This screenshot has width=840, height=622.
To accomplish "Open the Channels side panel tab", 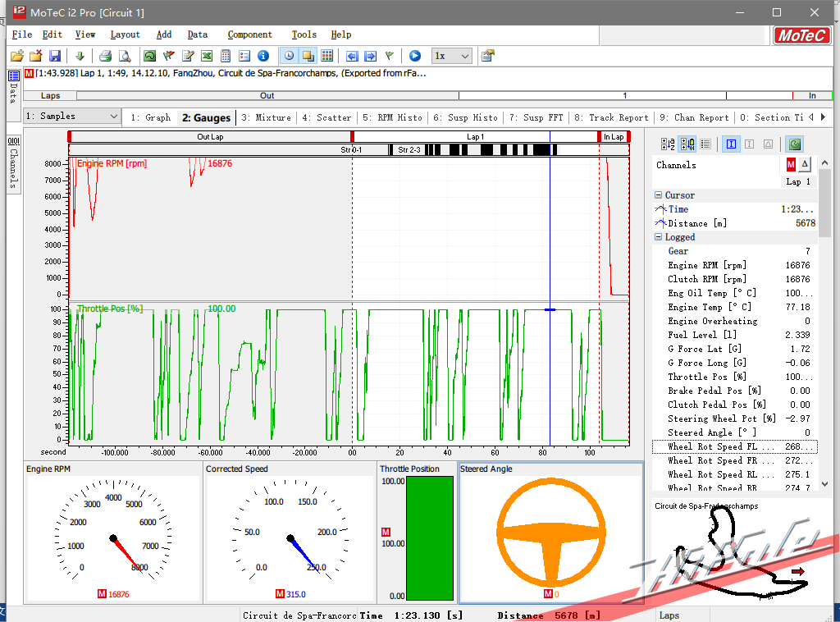I will 14,162.
